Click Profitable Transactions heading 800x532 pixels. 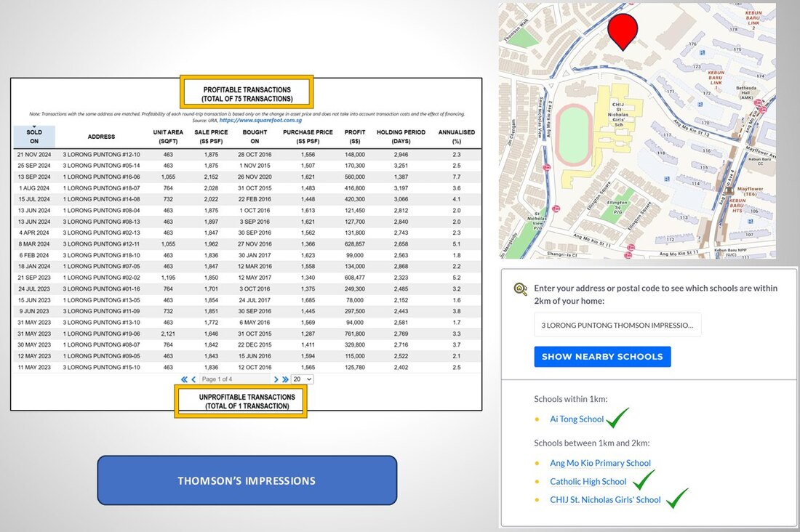pyautogui.click(x=247, y=94)
